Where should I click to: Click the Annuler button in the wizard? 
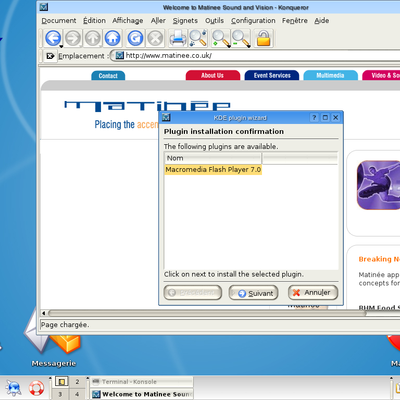[x=313, y=292]
